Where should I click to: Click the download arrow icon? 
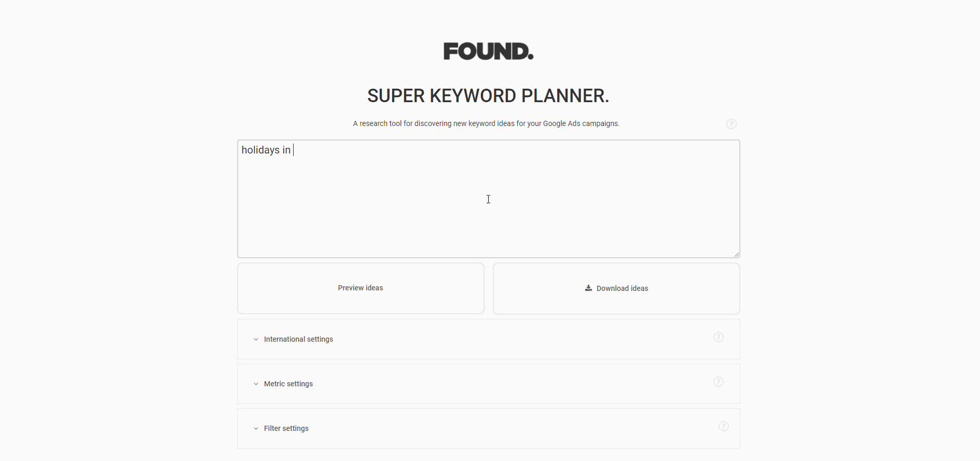(588, 288)
